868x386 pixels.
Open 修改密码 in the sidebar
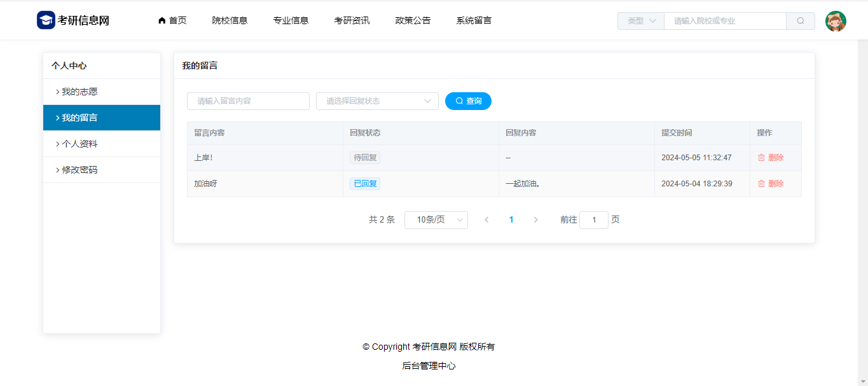(79, 170)
